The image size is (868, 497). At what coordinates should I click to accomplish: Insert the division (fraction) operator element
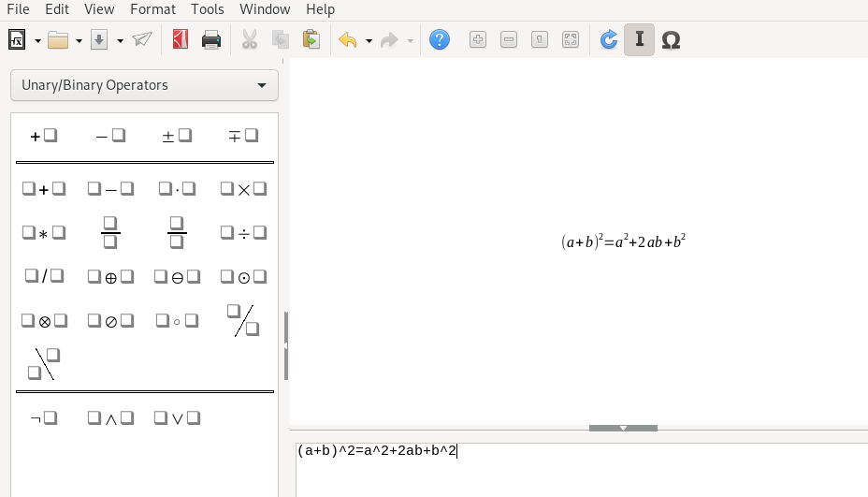coord(110,232)
